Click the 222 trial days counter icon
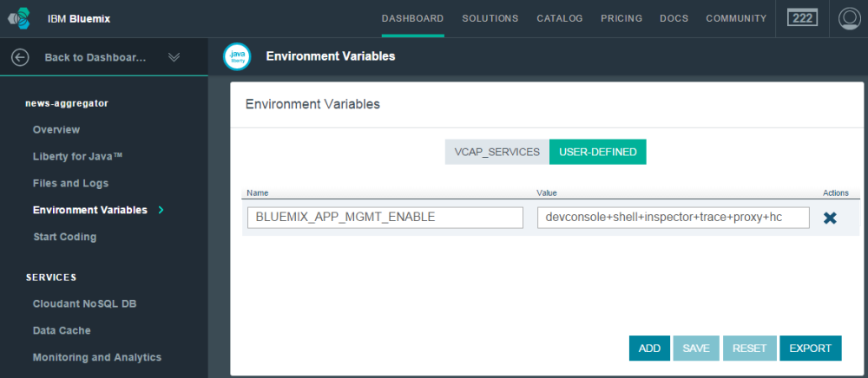Viewport: 868px width, 378px height. tap(803, 18)
